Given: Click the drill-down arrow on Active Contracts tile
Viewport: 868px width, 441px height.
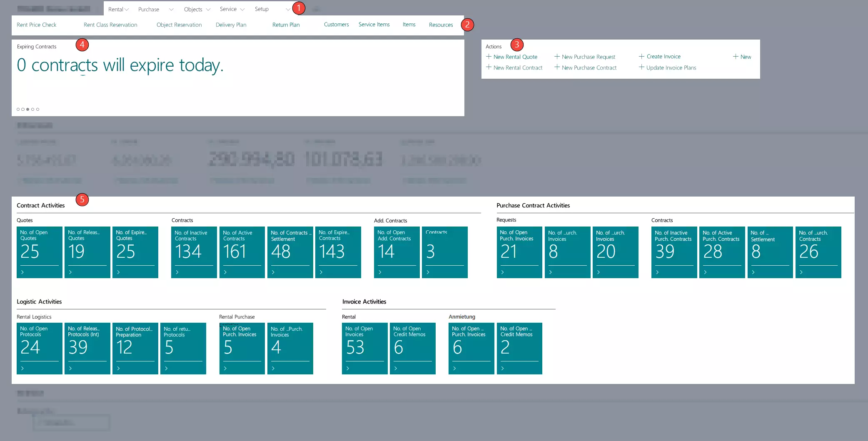Looking at the screenshot, I should (226, 272).
